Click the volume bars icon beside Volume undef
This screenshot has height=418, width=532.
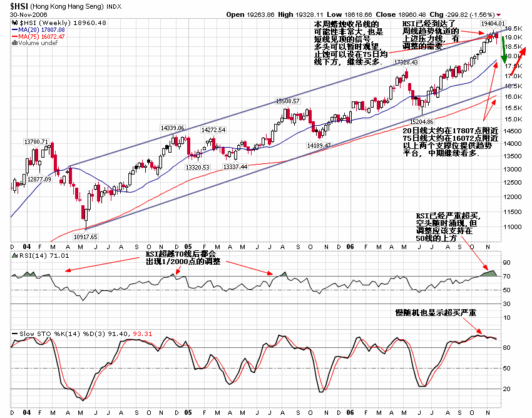pos(14,43)
